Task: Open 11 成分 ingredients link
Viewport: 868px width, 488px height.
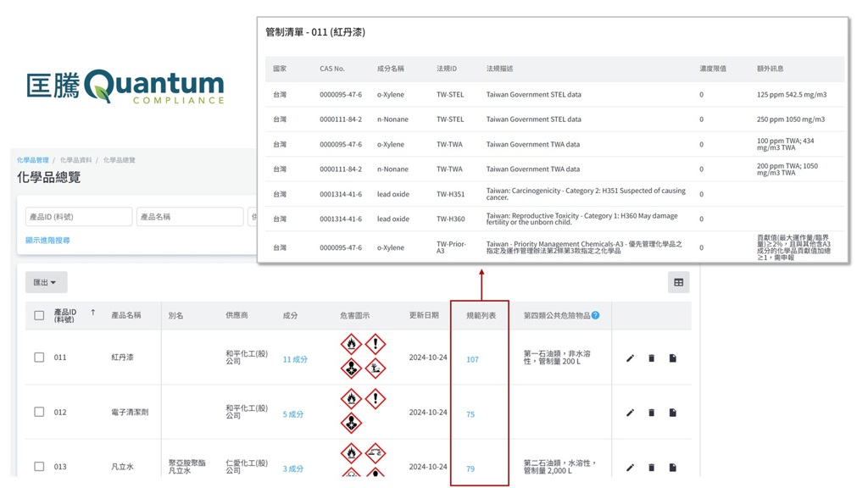Action: [295, 359]
